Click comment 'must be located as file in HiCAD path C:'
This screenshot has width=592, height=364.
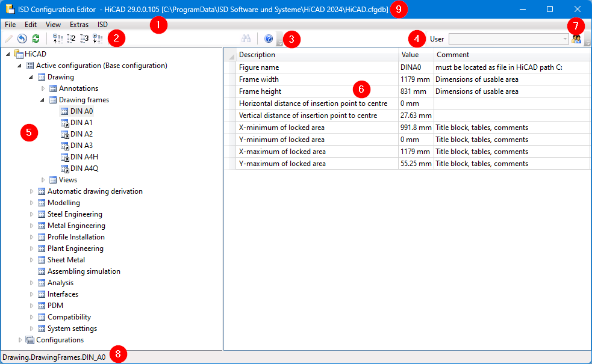(x=499, y=67)
